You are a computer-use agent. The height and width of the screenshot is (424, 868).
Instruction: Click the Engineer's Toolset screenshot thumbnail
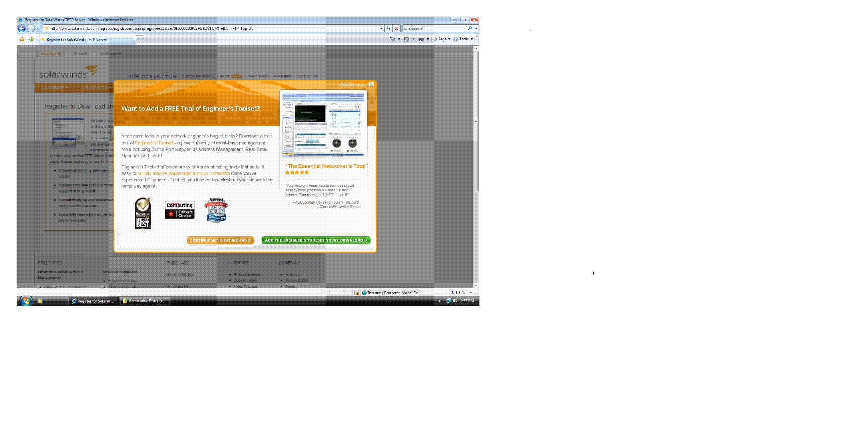click(x=323, y=125)
